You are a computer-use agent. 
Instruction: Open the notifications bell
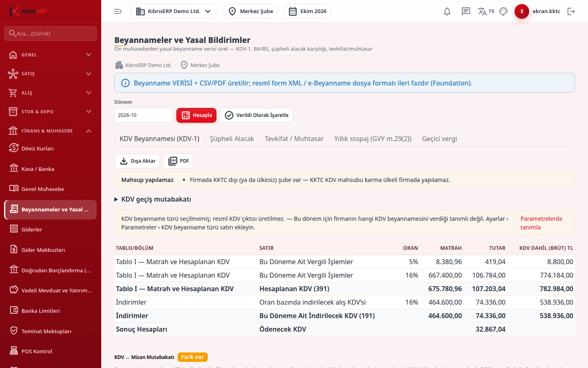447,11
